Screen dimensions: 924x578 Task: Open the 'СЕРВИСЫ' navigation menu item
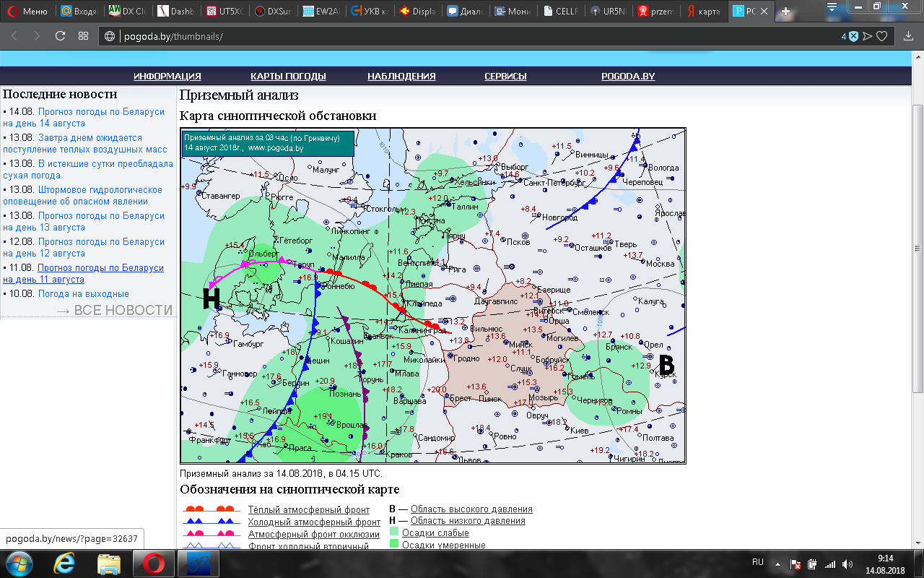click(505, 76)
